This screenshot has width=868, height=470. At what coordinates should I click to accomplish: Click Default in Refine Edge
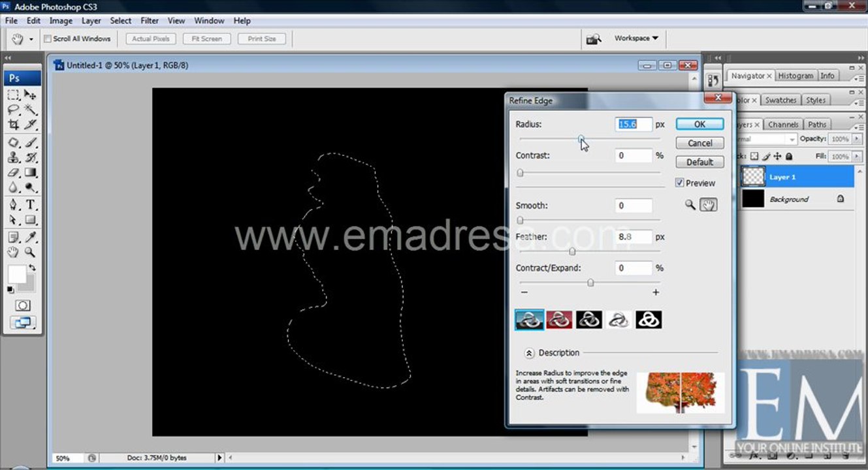(699, 162)
